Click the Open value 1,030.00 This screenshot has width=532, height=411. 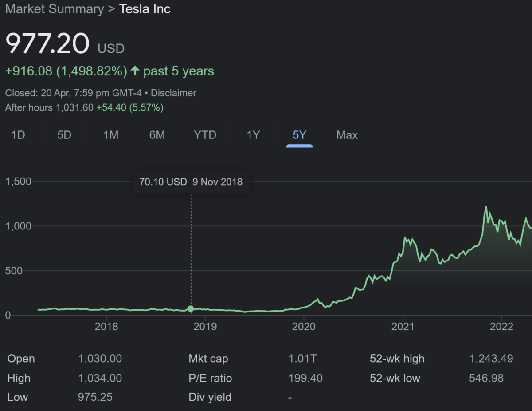point(100,359)
